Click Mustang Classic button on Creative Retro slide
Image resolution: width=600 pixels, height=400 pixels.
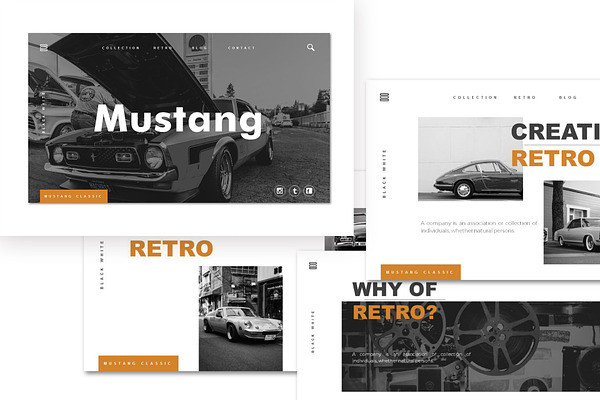point(421,272)
